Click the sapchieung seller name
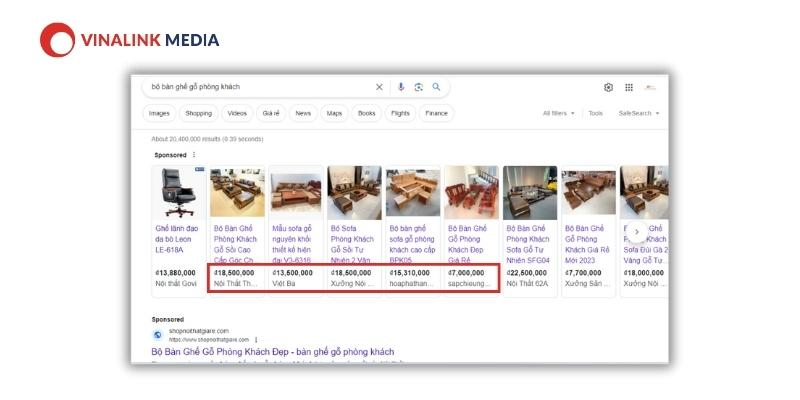This screenshot has width=800, height=400. tap(469, 283)
